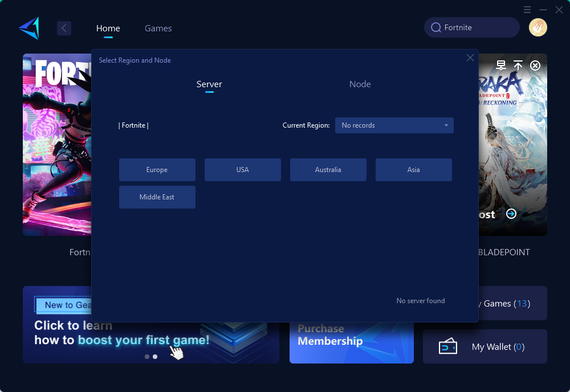The height and width of the screenshot is (392, 570).
Task: Click the "No server found" text
Action: pyautogui.click(x=421, y=301)
